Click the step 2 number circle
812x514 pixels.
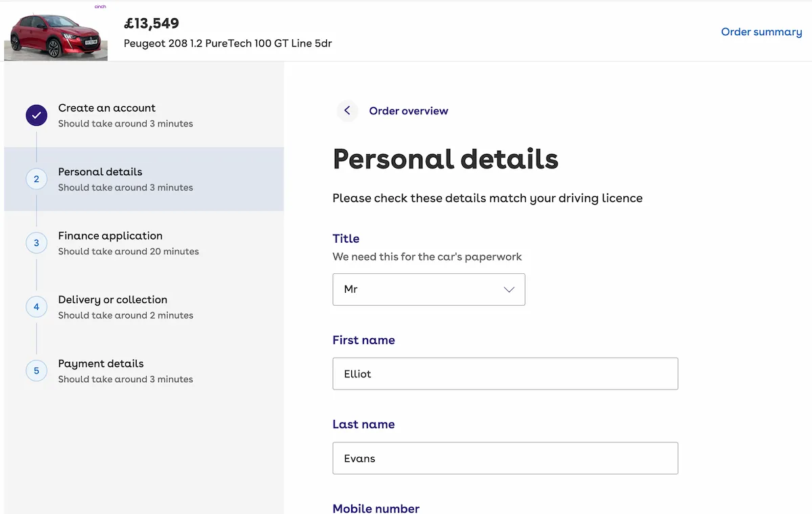point(37,179)
